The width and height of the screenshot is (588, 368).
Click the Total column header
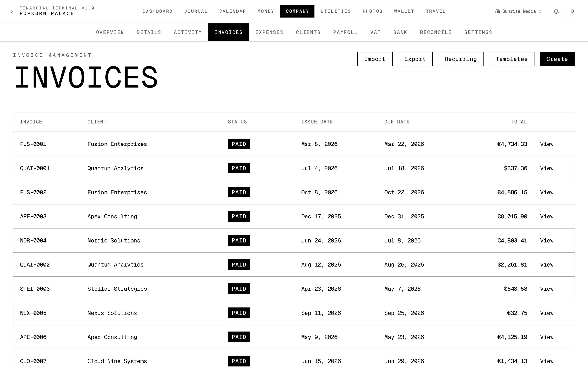[x=519, y=122]
